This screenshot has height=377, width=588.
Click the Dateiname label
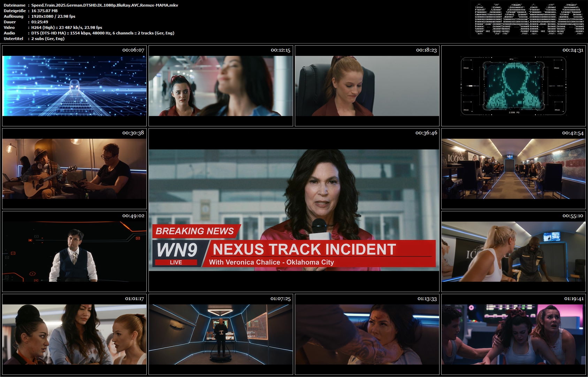15,5
